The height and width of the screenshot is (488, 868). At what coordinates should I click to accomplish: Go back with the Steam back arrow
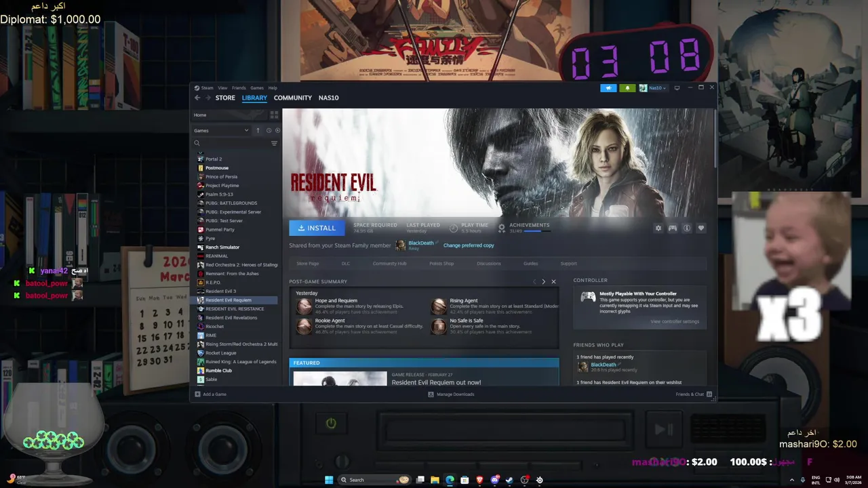(197, 98)
